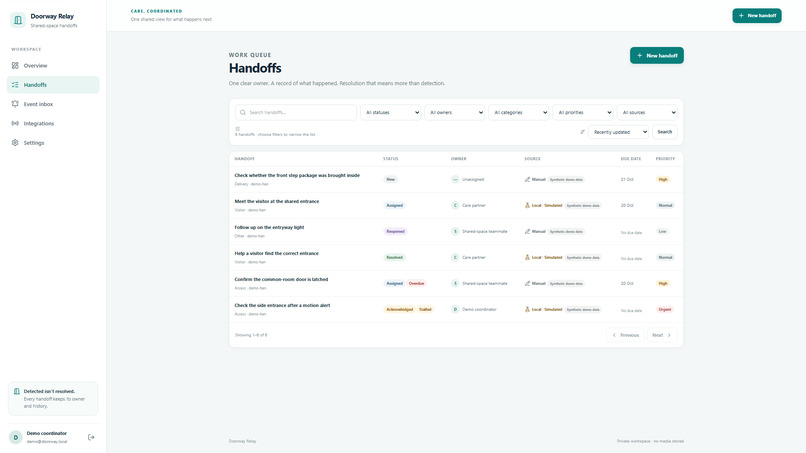The height and width of the screenshot is (453, 806).
Task: Click the S avatar in the entryway light row
Action: [x=455, y=231]
